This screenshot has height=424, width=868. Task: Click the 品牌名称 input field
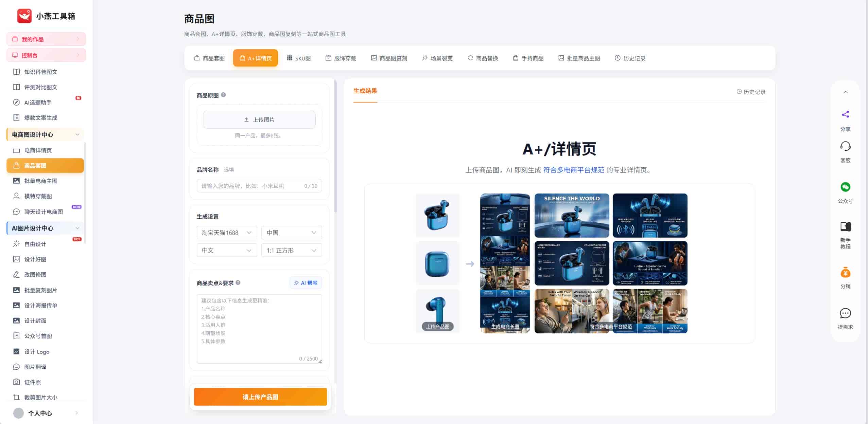pos(259,186)
